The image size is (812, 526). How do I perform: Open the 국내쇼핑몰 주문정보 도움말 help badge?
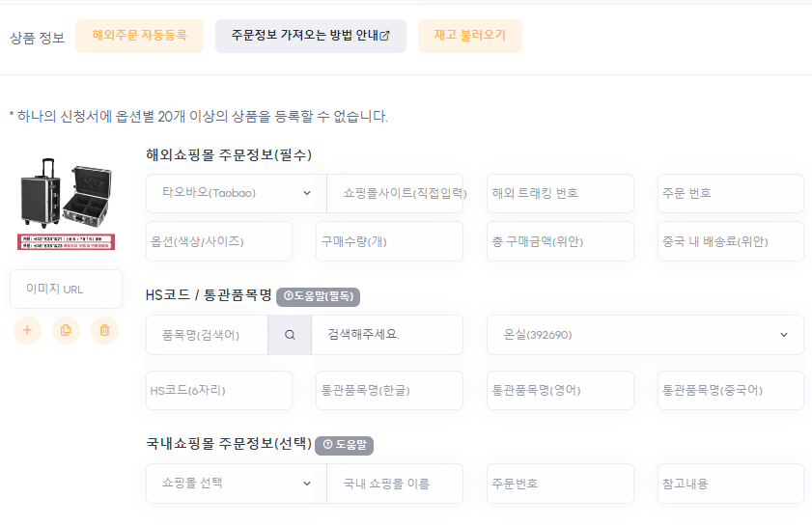pyautogui.click(x=344, y=445)
